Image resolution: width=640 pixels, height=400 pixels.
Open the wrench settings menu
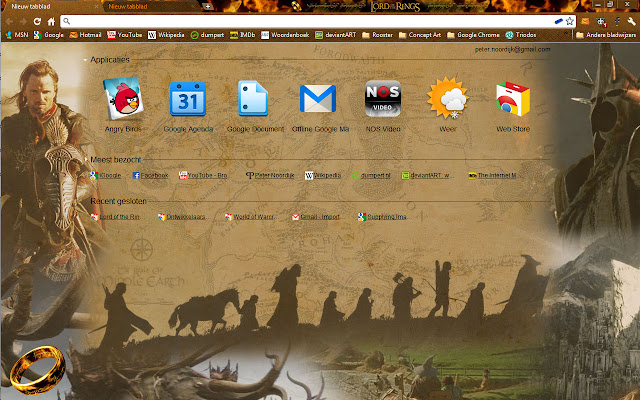click(632, 21)
